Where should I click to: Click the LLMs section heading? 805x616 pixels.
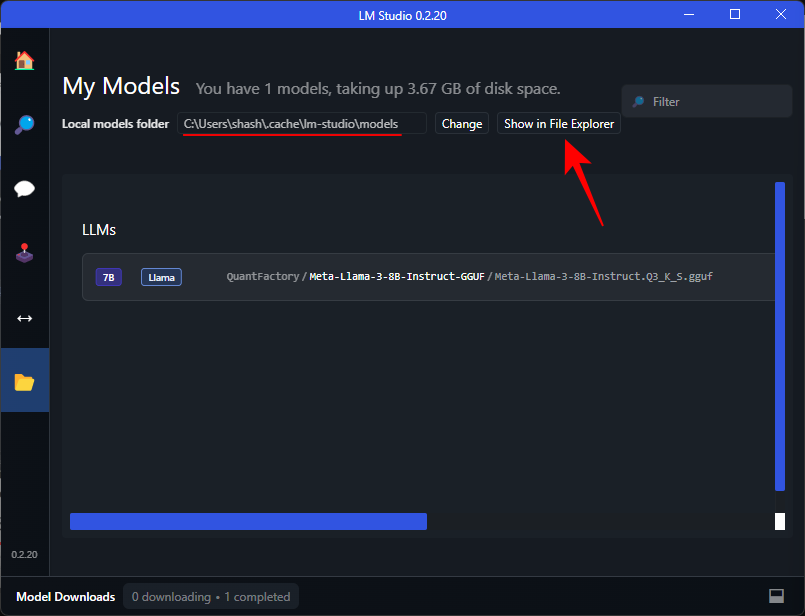pos(99,229)
